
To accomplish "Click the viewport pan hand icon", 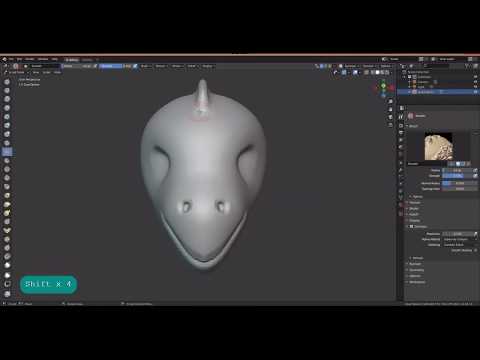I will 391,109.
